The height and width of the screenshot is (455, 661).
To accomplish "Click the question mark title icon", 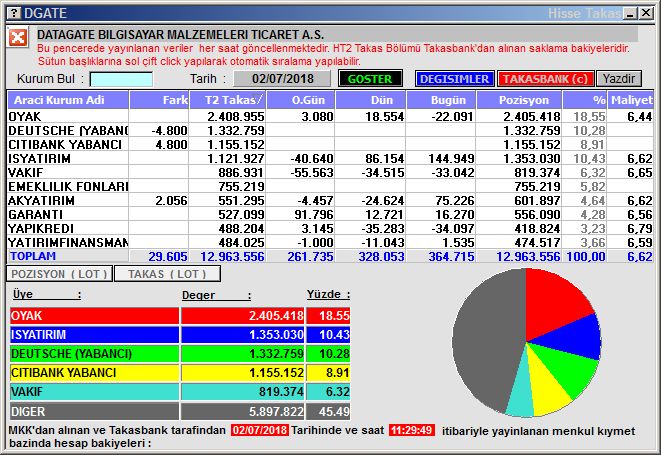I will point(14,13).
